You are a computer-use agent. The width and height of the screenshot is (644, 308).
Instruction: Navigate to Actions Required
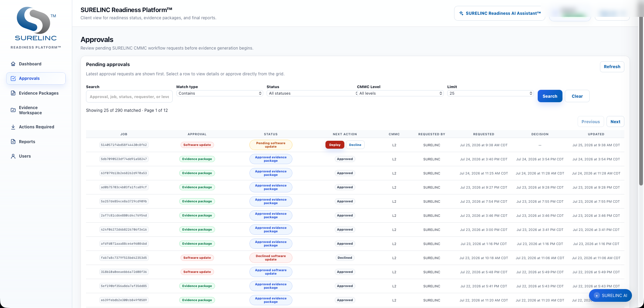tap(36, 127)
